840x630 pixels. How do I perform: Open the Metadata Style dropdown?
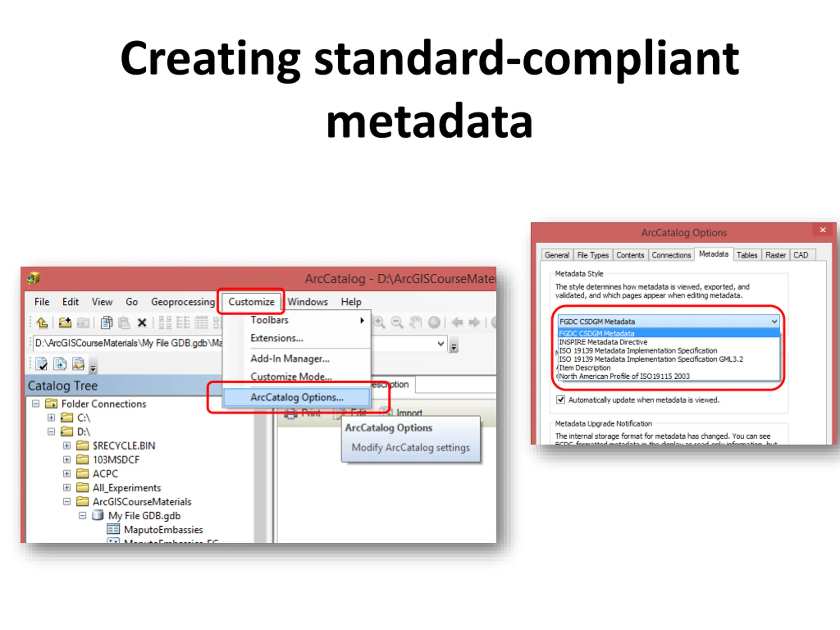[x=669, y=321]
